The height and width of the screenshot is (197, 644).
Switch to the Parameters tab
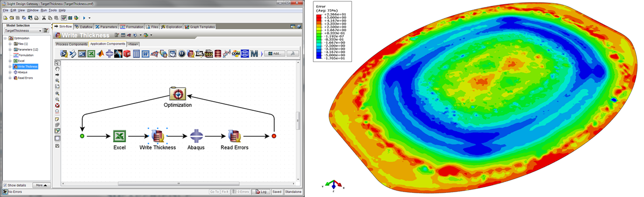[x=107, y=27]
